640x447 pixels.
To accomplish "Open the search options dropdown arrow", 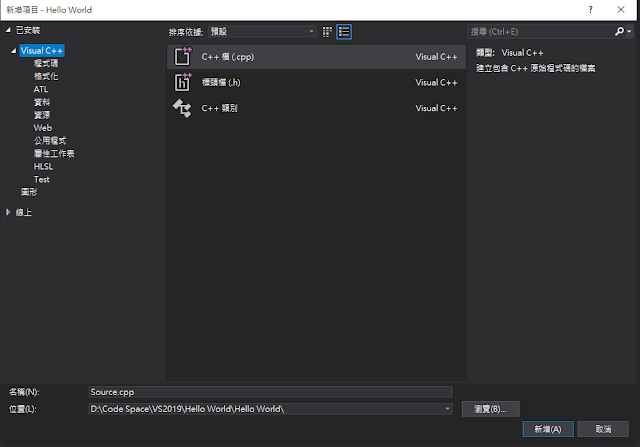I will point(629,31).
